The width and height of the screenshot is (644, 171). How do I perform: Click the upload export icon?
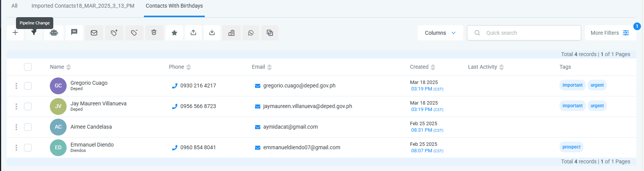(x=193, y=33)
